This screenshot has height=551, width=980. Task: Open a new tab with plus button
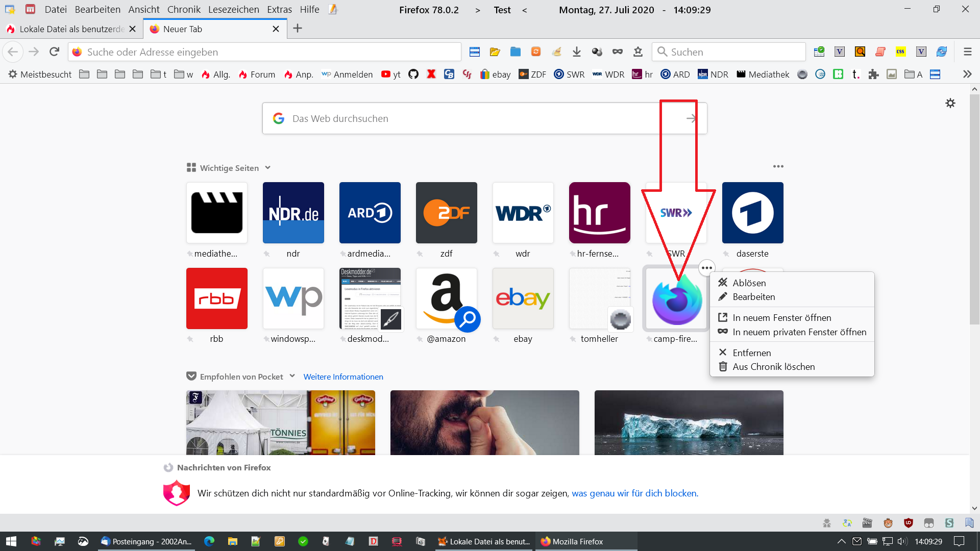(x=298, y=29)
